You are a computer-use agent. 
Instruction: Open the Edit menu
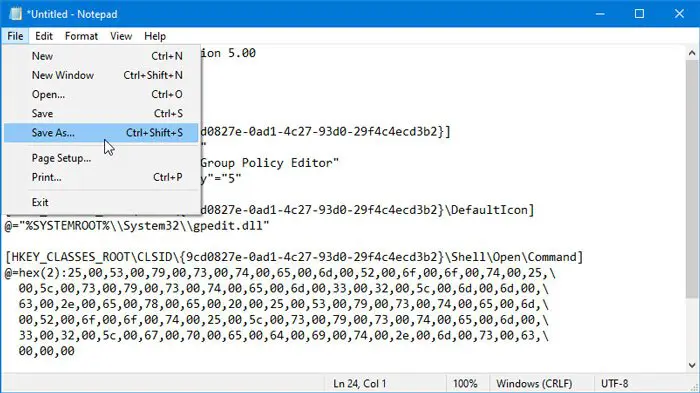44,36
